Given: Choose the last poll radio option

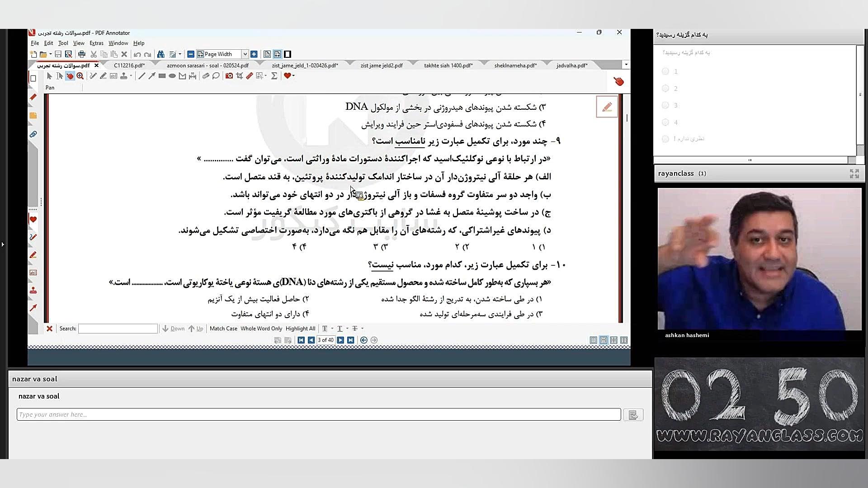Looking at the screenshot, I should click(x=665, y=139).
